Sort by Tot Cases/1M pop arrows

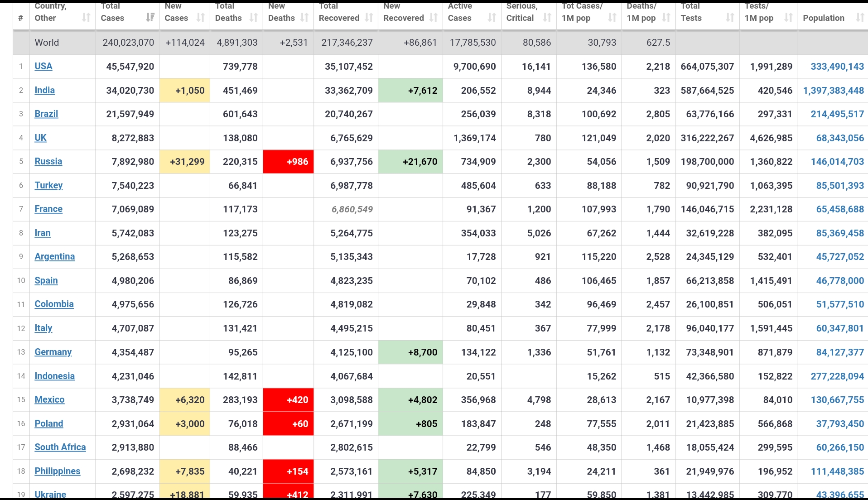612,18
